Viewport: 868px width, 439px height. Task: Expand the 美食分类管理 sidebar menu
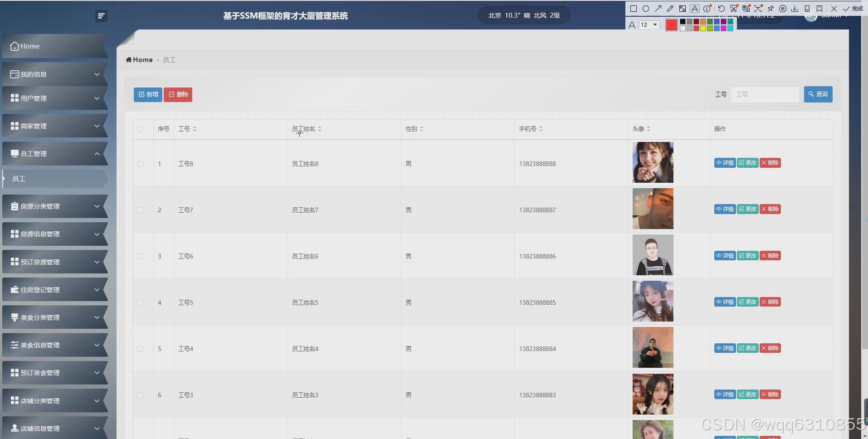[x=54, y=317]
